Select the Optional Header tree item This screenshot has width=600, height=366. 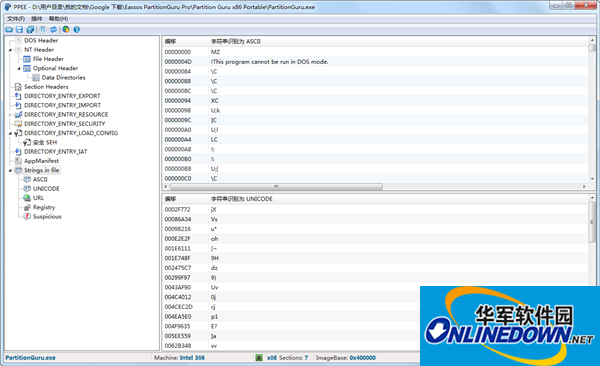pos(55,68)
